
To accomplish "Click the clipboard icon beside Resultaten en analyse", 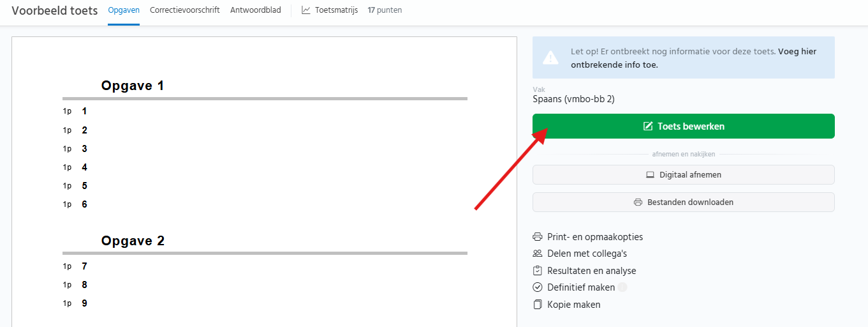I will click(538, 271).
